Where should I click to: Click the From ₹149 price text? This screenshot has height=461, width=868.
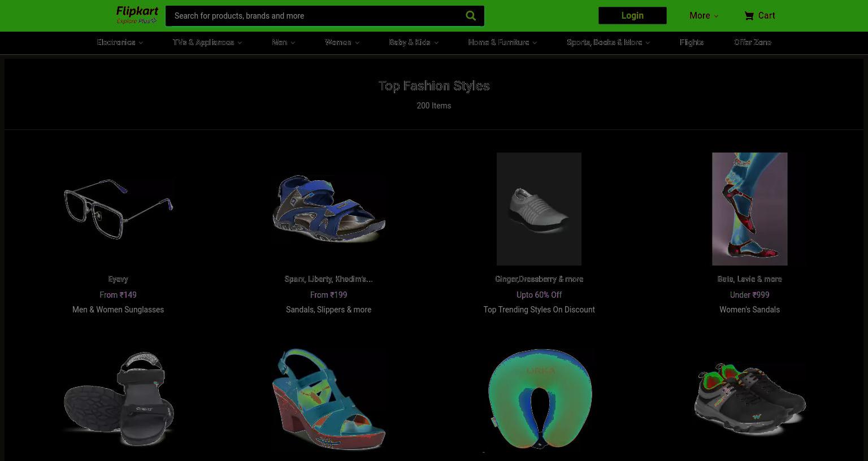pos(118,295)
